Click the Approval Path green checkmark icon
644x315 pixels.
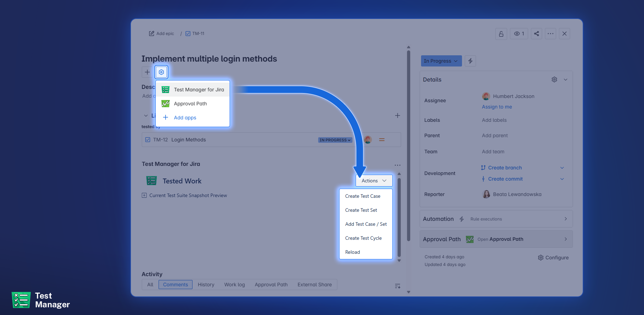pos(470,239)
